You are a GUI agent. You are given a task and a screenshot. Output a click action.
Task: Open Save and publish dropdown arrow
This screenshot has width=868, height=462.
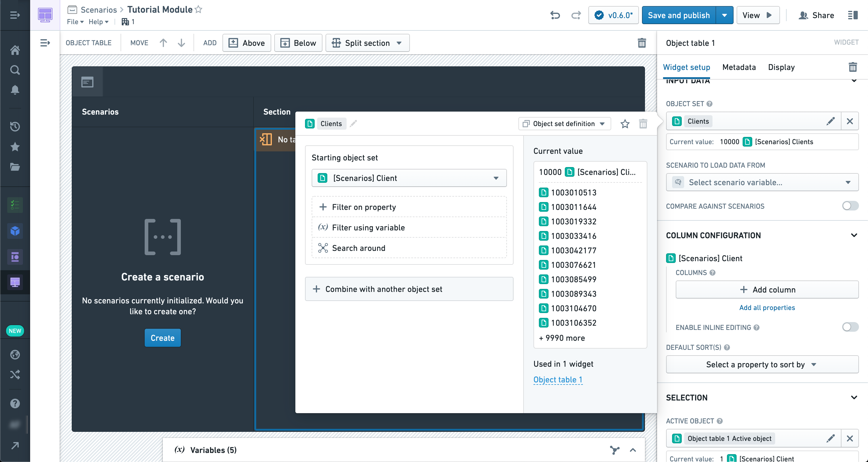[x=725, y=15]
